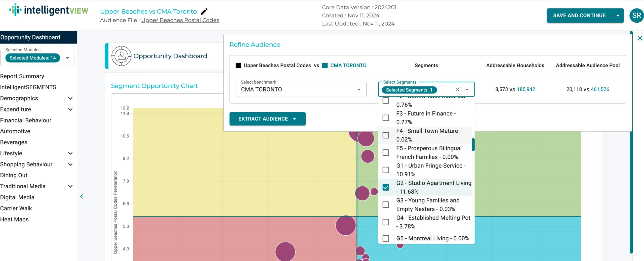Expand the Demographics menu section

pyautogui.click(x=70, y=98)
